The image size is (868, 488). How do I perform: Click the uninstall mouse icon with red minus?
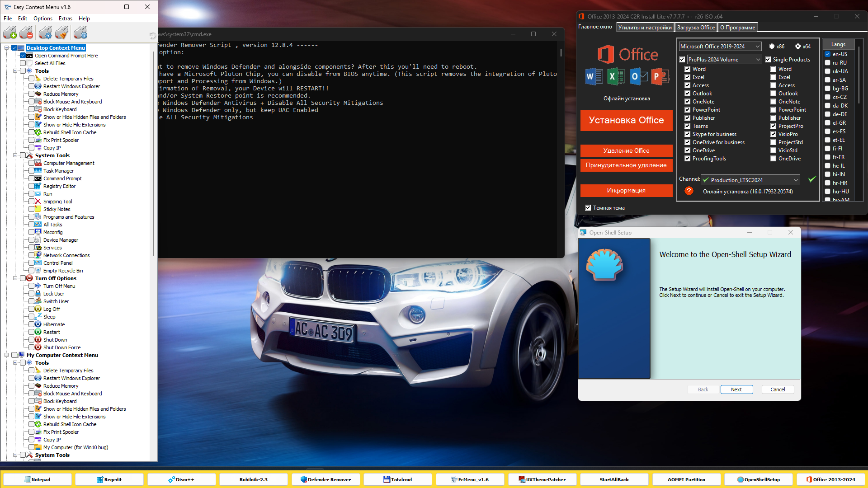point(26,33)
